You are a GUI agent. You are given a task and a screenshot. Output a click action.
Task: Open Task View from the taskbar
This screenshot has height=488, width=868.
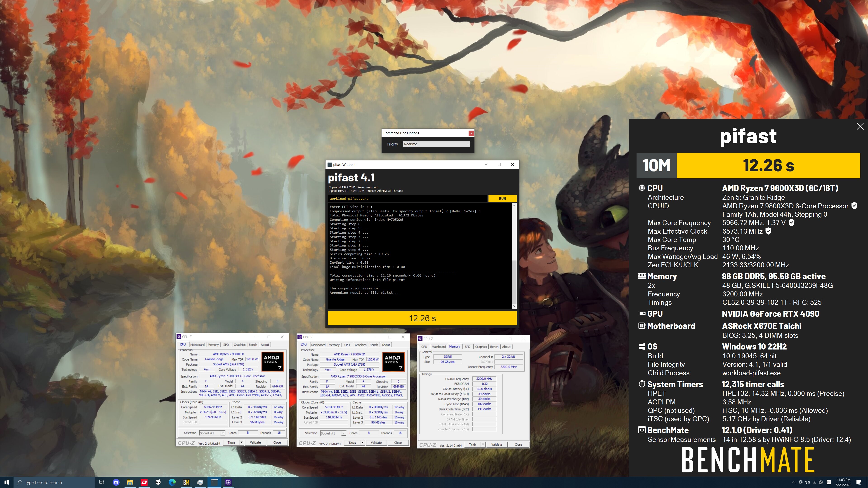click(x=101, y=482)
